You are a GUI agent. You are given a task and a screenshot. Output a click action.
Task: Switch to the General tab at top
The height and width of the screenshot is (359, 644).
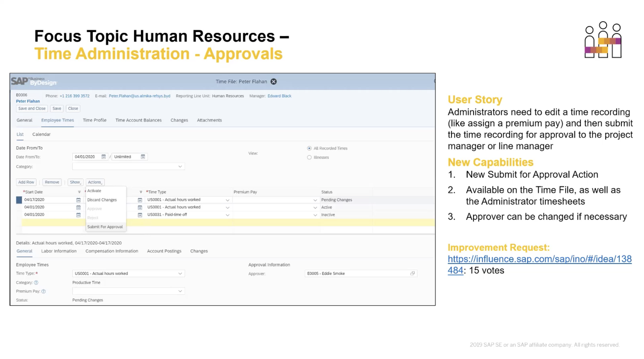[24, 120]
